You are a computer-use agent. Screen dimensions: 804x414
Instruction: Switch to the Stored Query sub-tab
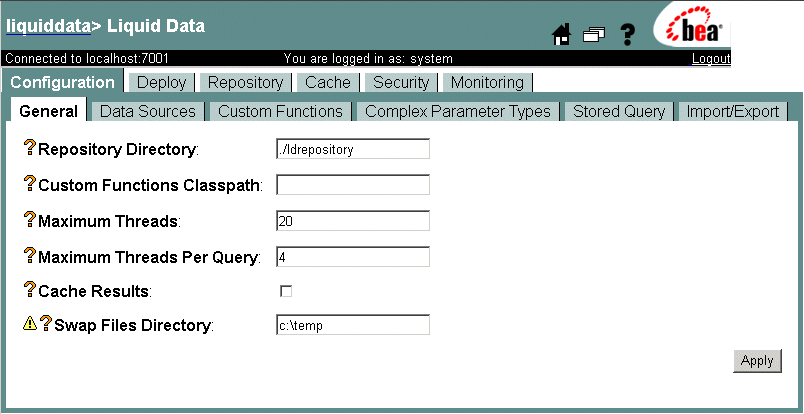click(x=619, y=111)
